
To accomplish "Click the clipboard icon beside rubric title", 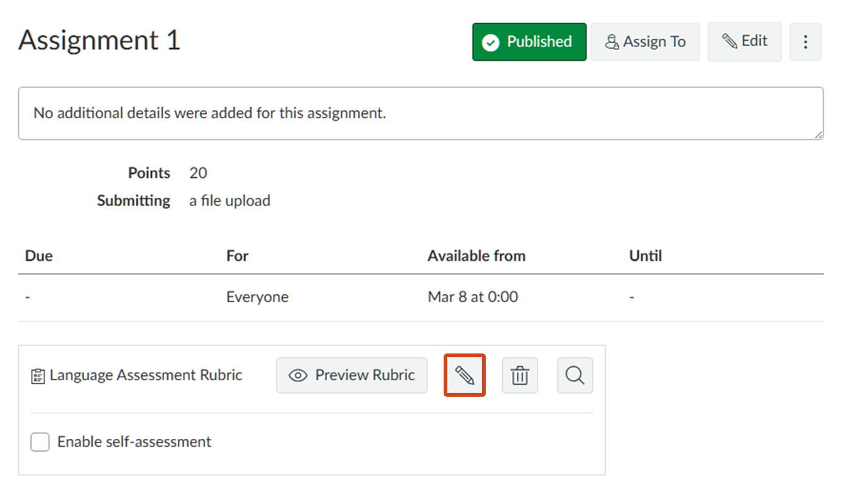I will 38,376.
